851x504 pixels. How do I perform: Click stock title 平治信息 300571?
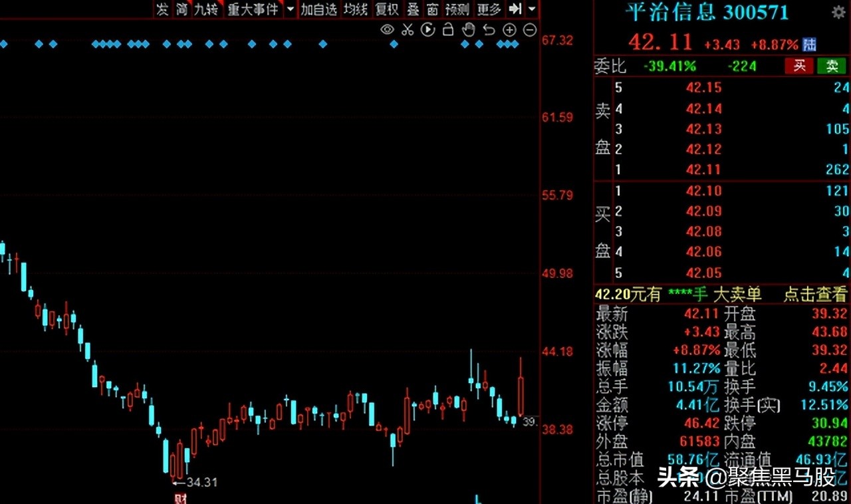pos(707,13)
